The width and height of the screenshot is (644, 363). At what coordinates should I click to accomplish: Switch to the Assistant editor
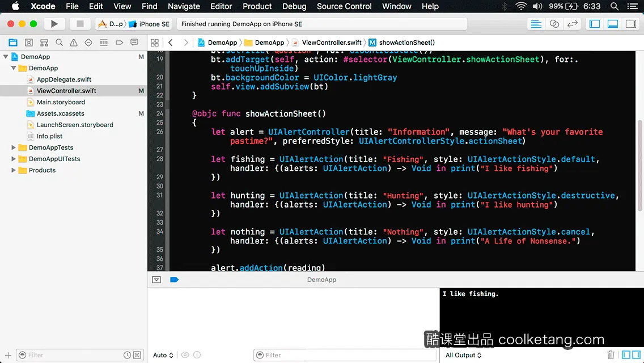pos(554,24)
